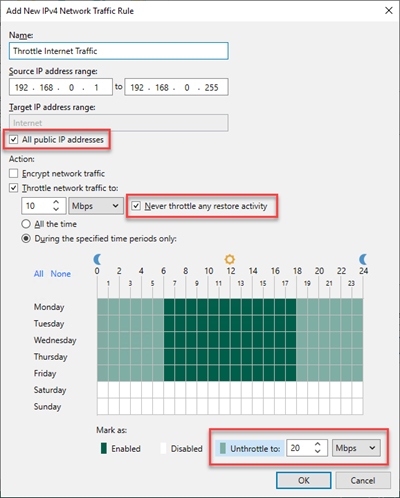Open the unthrottle Mbps unit dropdown
Screen dimensions: 400x498
pyautogui.click(x=356, y=448)
